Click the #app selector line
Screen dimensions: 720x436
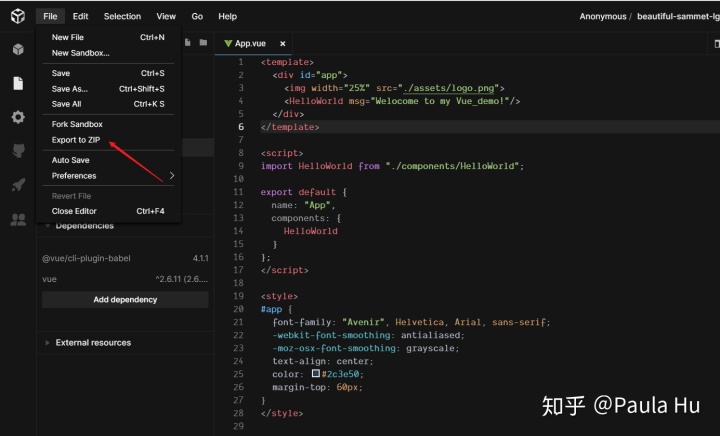[x=276, y=309]
